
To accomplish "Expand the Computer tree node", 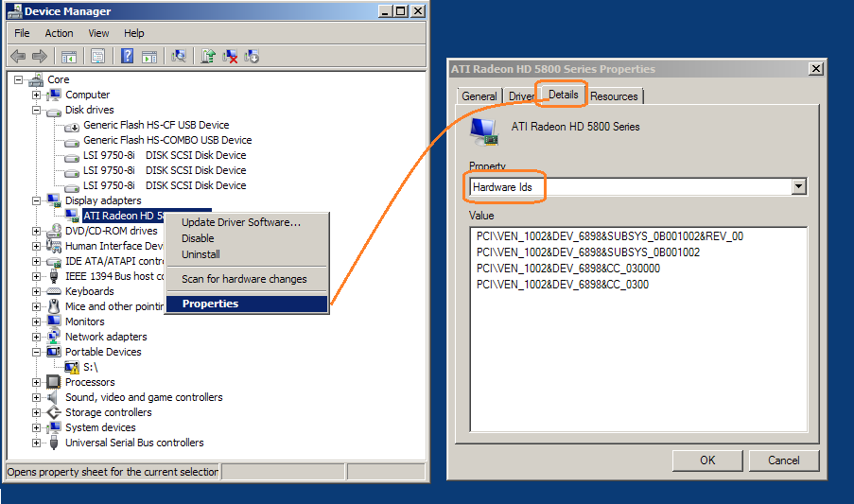I will 36,96.
